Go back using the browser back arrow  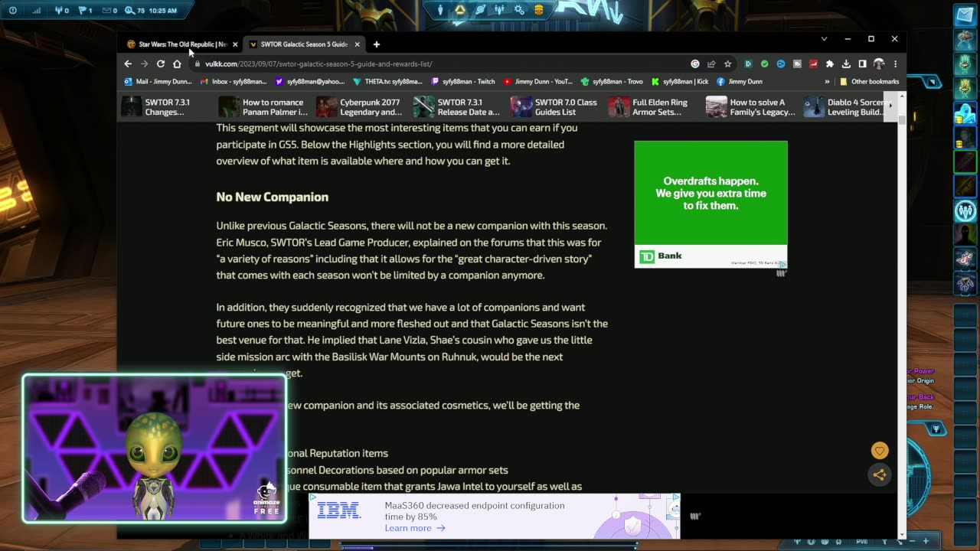coord(128,64)
